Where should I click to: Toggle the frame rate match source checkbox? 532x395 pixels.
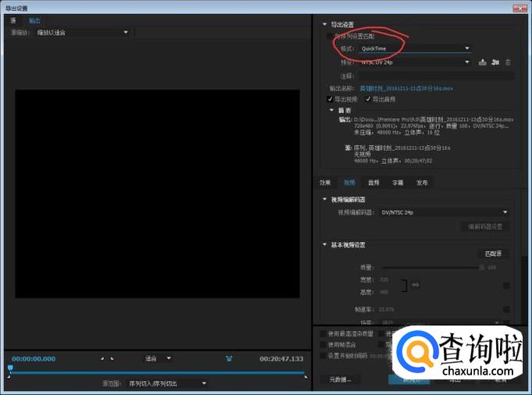(x=506, y=309)
